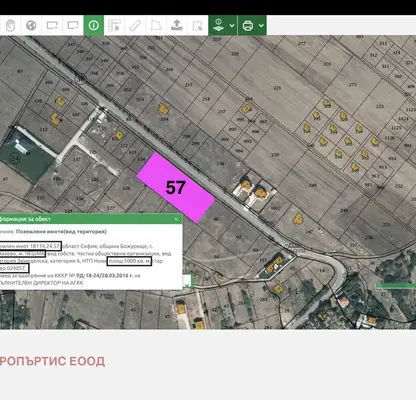Click the printer icon
This screenshot has height=400, width=416.
coord(248,25)
